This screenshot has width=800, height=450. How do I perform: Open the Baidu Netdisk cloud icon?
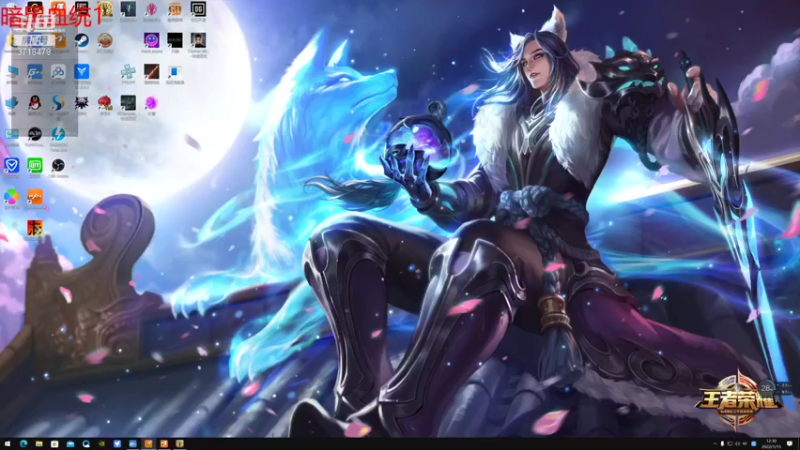(x=58, y=72)
